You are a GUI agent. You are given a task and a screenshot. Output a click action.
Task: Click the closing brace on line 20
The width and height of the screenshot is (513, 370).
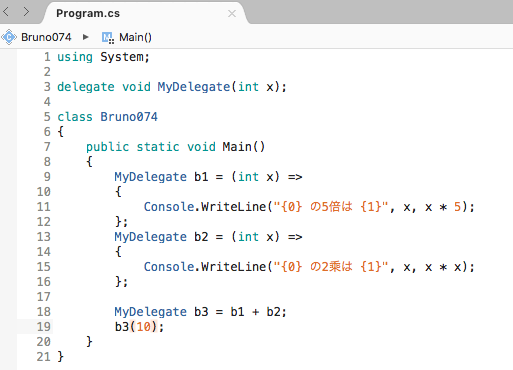(x=89, y=342)
